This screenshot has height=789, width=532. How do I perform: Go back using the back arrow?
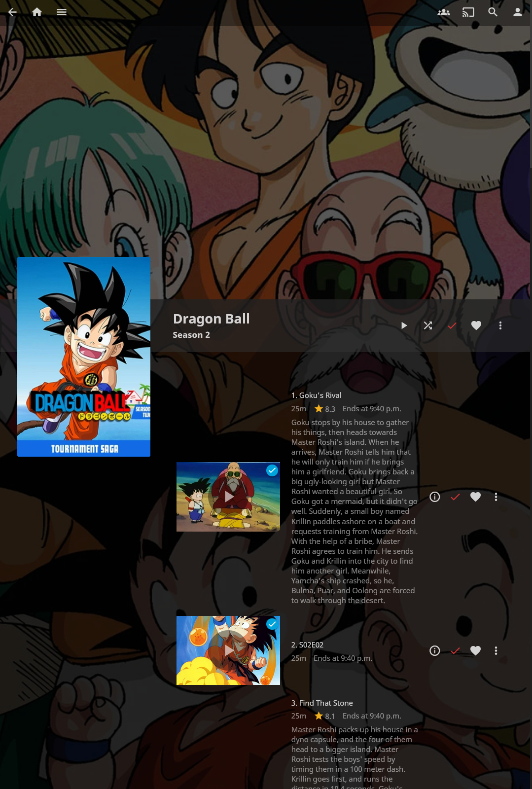[12, 12]
